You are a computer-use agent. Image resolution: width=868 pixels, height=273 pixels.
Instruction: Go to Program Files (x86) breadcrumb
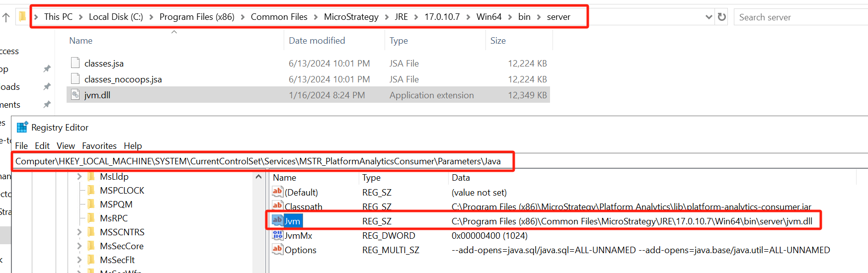tap(197, 17)
